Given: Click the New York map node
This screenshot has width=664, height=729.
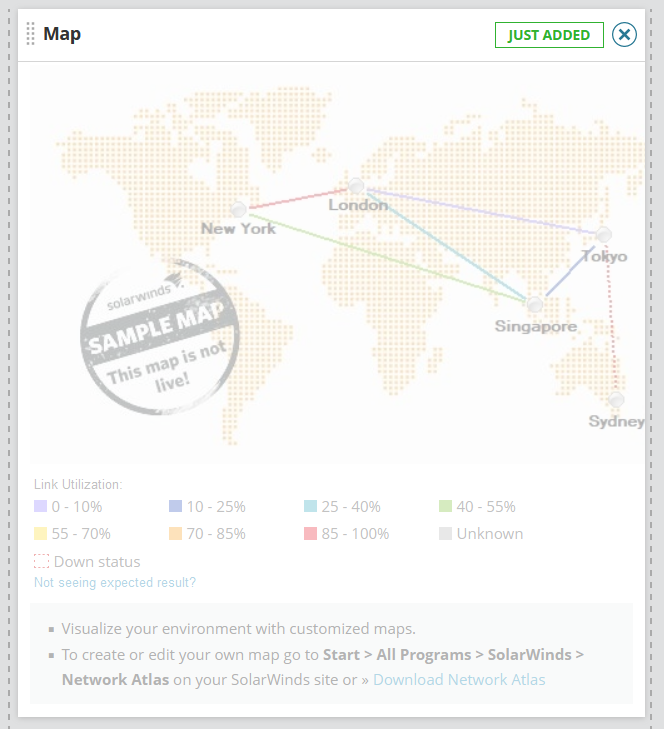Looking at the screenshot, I should click(x=238, y=209).
